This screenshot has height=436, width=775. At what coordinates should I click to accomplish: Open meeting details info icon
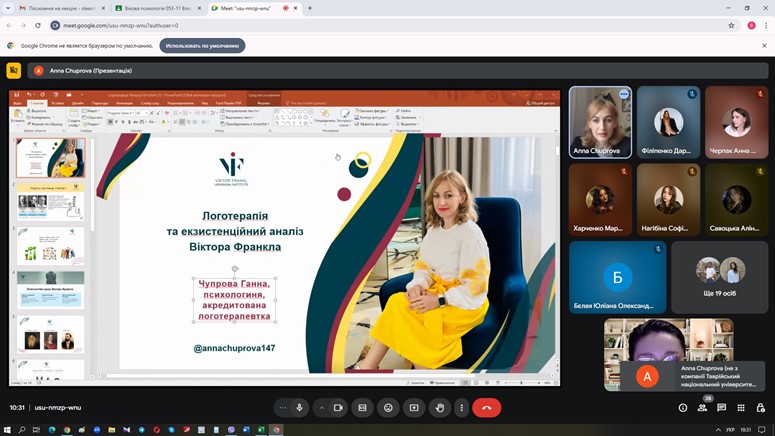pos(683,408)
